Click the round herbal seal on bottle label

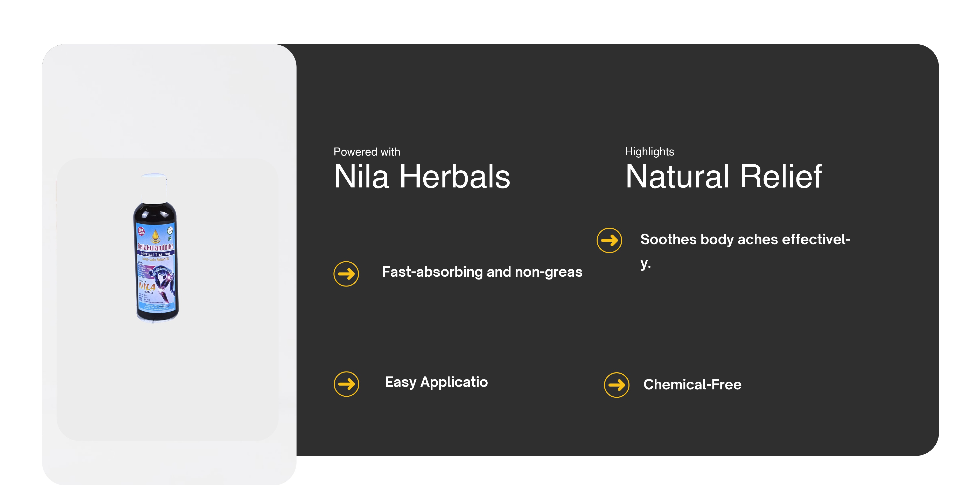click(x=170, y=230)
